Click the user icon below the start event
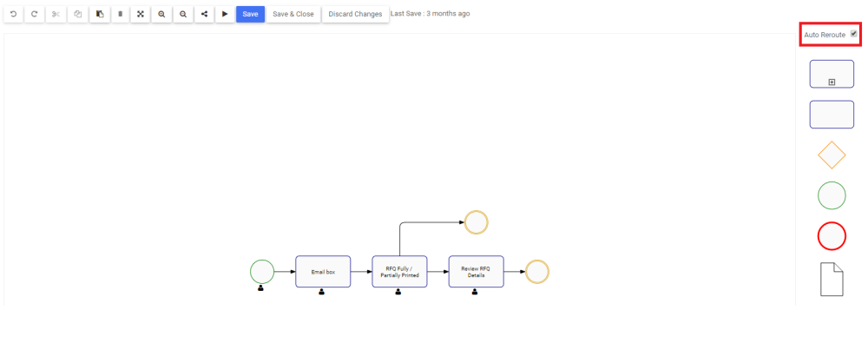The image size is (868, 350). [x=260, y=288]
